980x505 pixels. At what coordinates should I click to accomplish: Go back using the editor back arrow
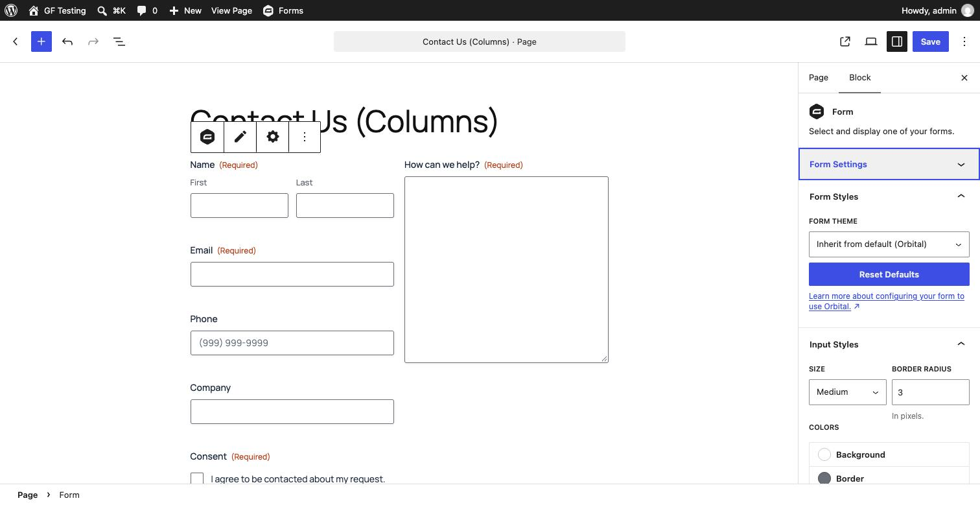pyautogui.click(x=16, y=41)
